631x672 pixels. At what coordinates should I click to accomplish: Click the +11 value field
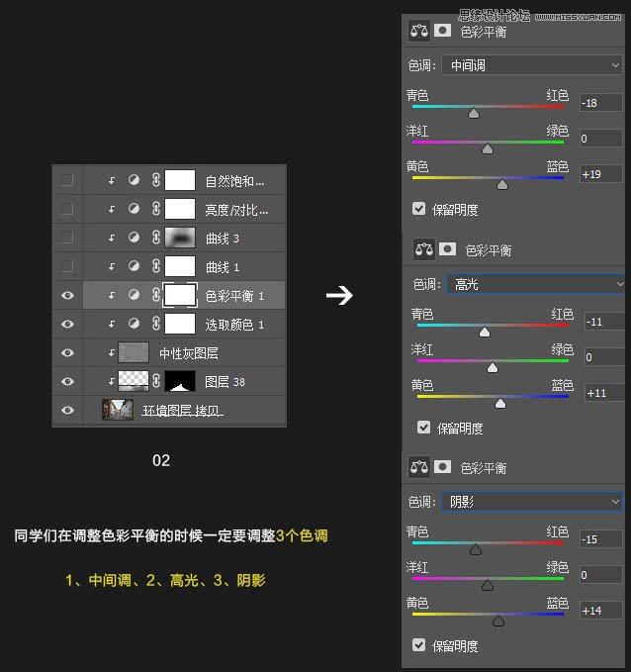pos(604,393)
